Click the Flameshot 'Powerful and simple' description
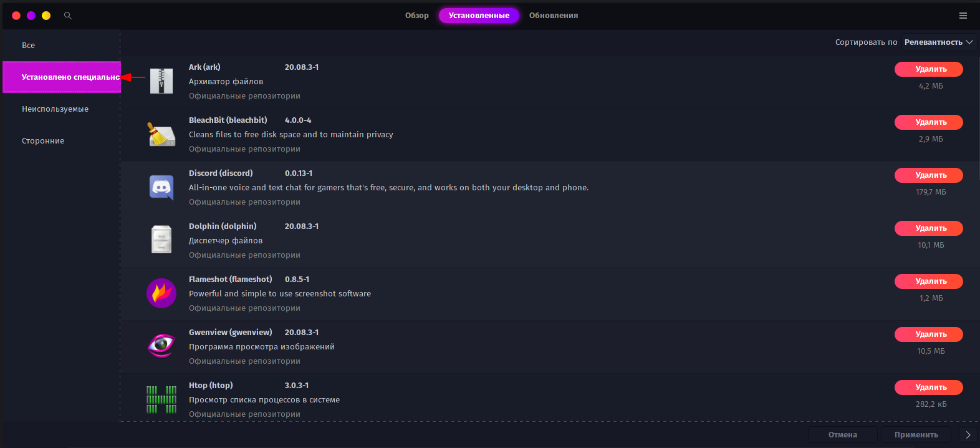Viewport: 980px width, 448px height. pyautogui.click(x=280, y=294)
